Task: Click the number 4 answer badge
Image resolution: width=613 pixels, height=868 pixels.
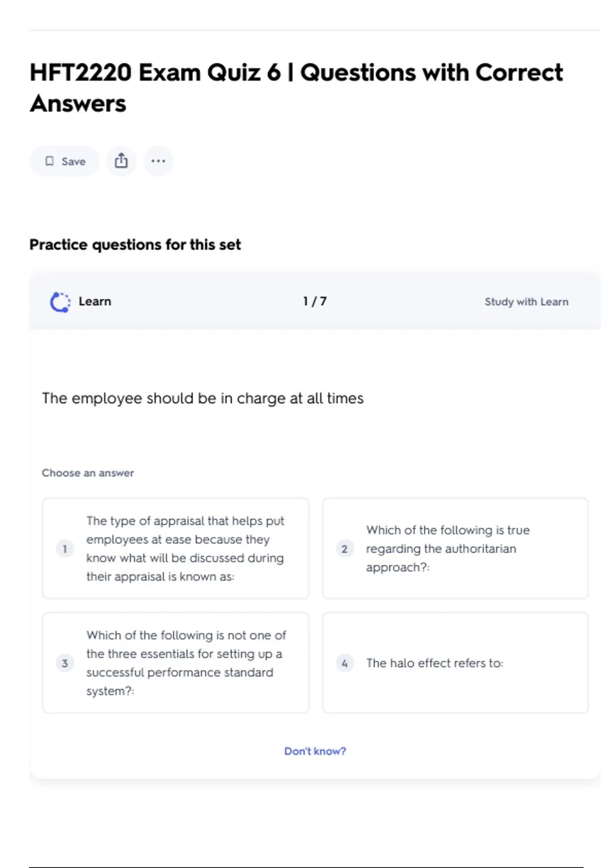Action: (x=344, y=663)
